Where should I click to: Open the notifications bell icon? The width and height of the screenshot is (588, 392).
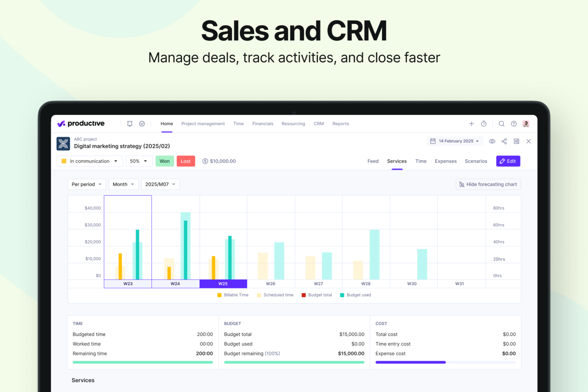130,124
